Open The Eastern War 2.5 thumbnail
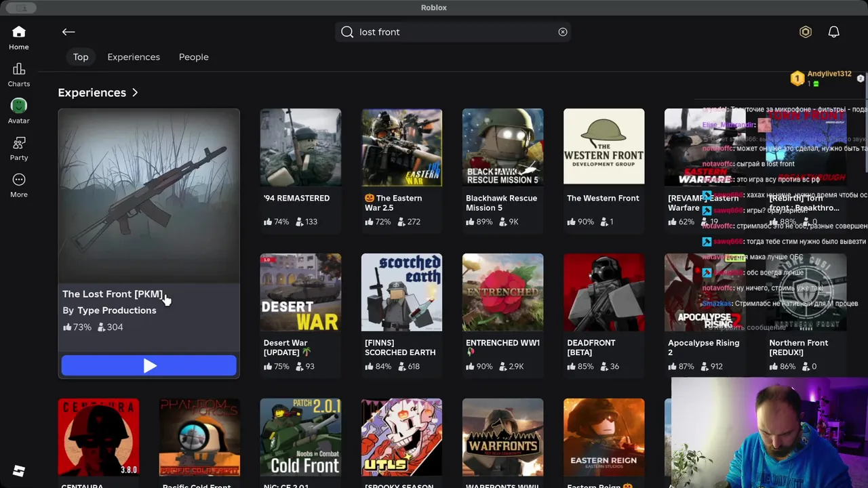The width and height of the screenshot is (868, 488). coord(401,147)
